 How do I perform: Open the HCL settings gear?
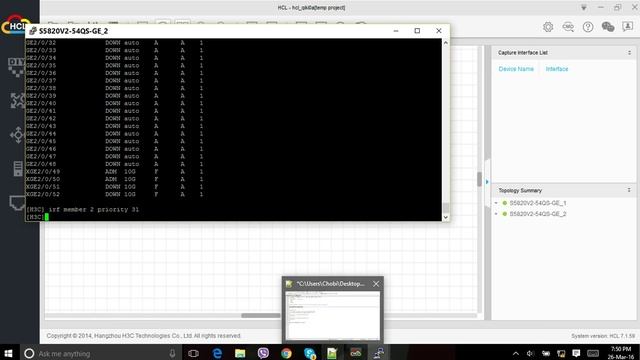548,27
